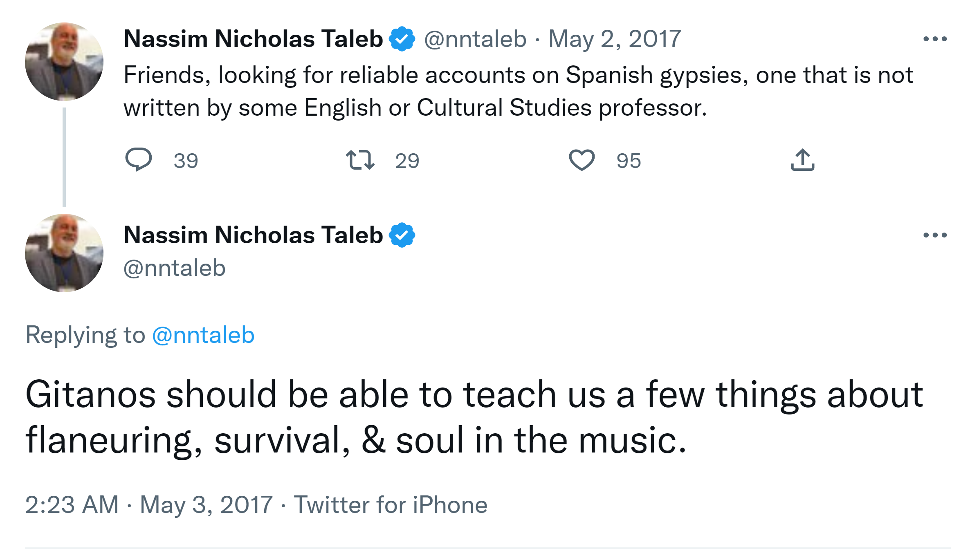This screenshot has height=560, width=970.
Task: Click verified badge on reply tweet
Action: click(402, 235)
